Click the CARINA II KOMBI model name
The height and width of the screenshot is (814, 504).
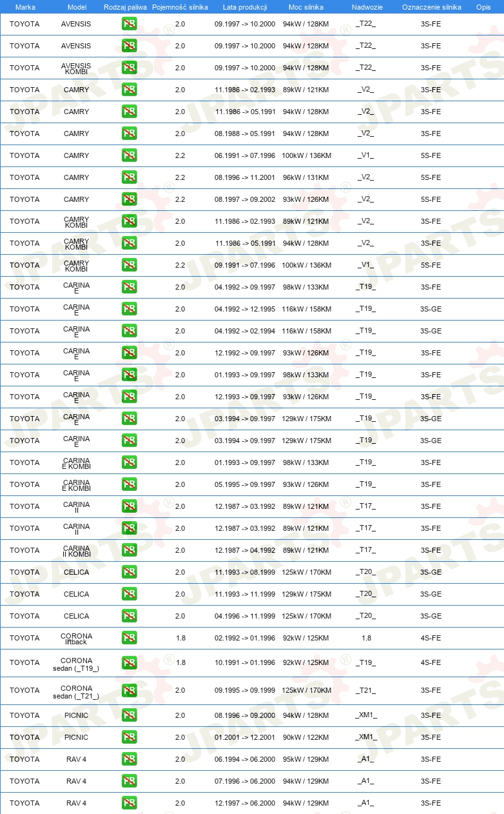(x=76, y=550)
